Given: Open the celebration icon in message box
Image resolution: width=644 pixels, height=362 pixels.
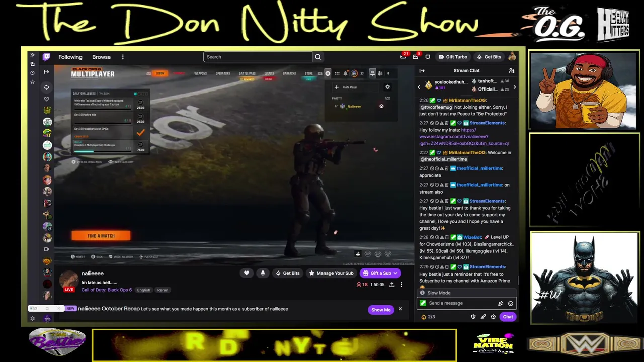Looking at the screenshot, I should click(501, 303).
